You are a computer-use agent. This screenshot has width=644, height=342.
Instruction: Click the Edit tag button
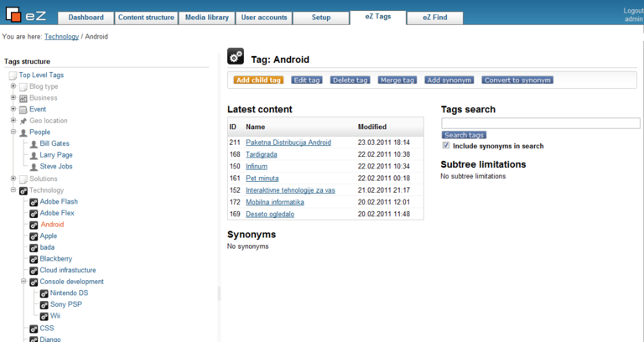click(x=307, y=80)
